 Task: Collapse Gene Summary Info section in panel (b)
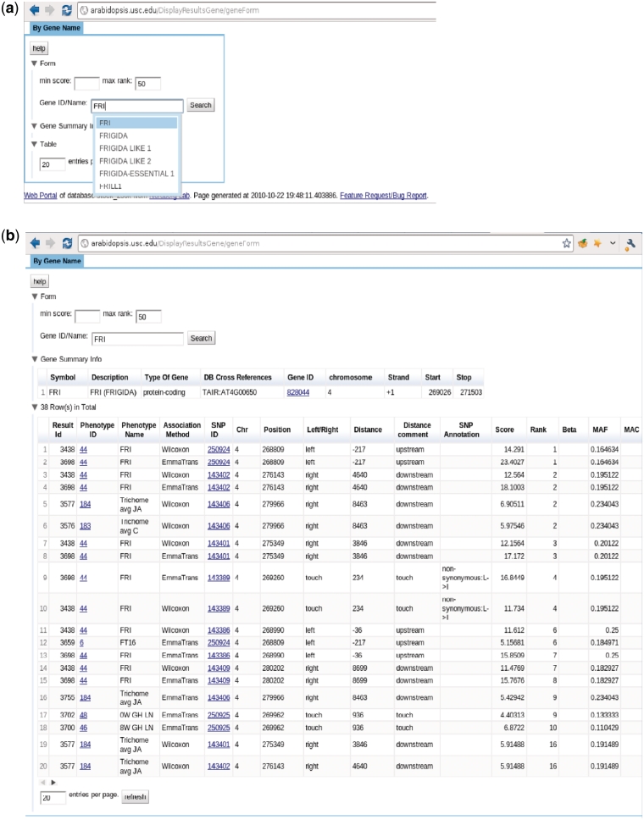35,359
